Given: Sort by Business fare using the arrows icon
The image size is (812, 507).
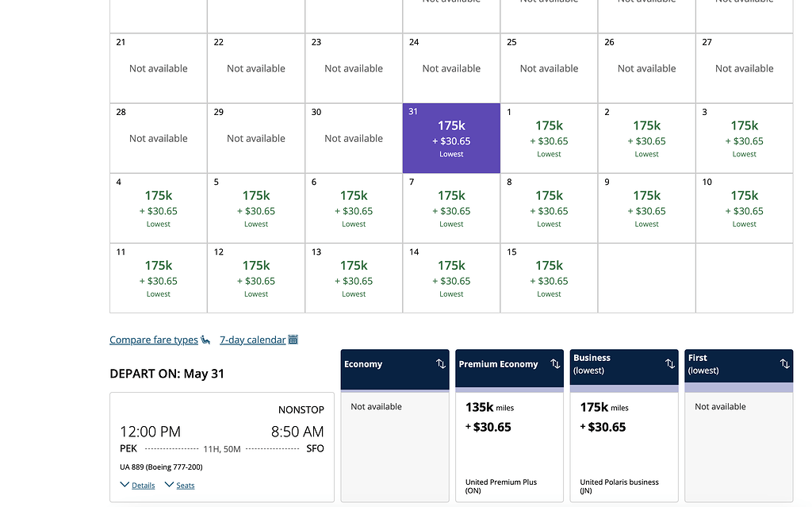Looking at the screenshot, I should (x=670, y=364).
